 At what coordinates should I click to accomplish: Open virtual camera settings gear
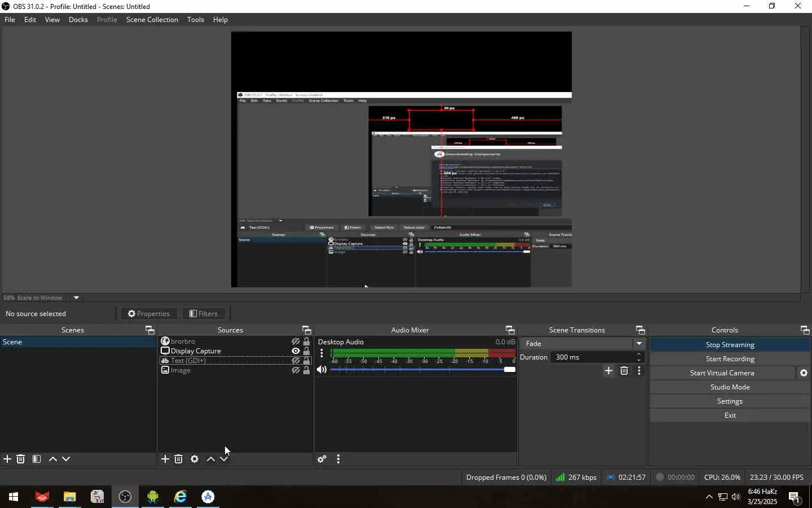tap(804, 373)
